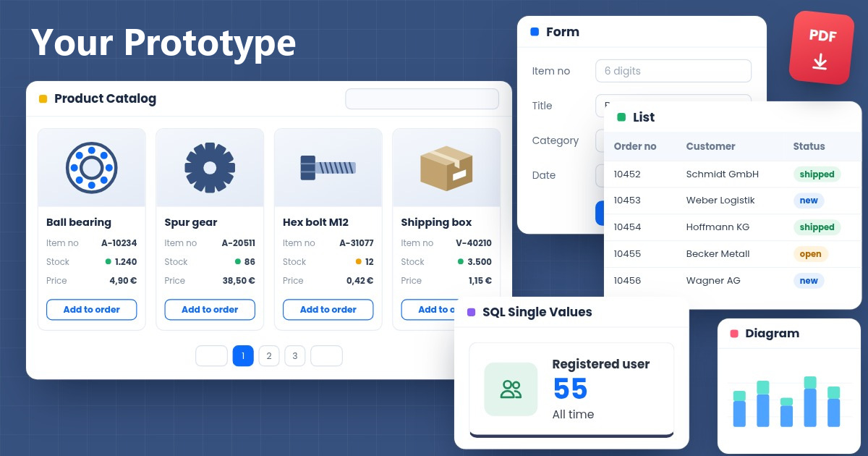Click the Ball bearing product title
Viewport: 868px width, 456px height.
(x=79, y=222)
